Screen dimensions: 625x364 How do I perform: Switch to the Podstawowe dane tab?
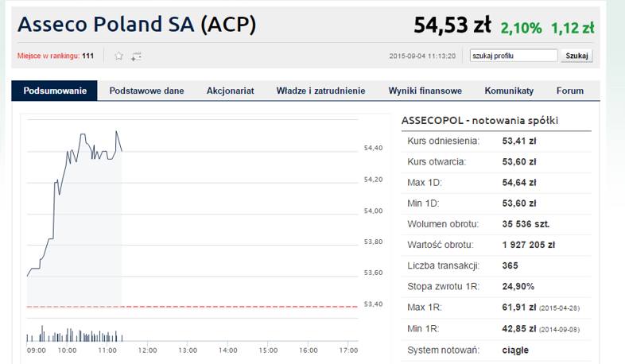click(146, 91)
